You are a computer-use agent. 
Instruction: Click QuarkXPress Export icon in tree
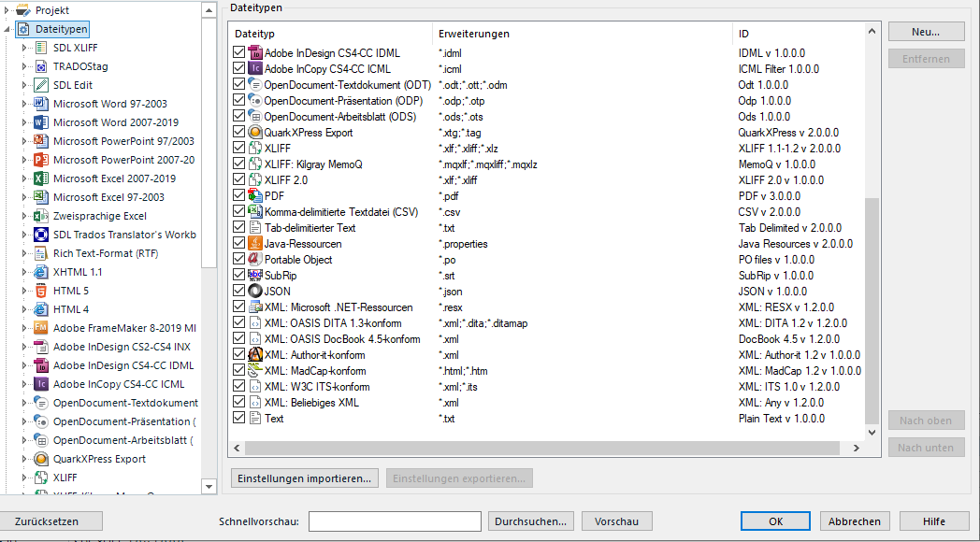41,459
